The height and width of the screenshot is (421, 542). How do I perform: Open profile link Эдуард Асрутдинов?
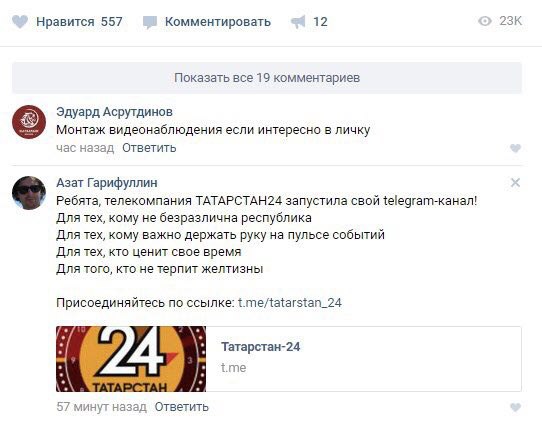(114, 112)
